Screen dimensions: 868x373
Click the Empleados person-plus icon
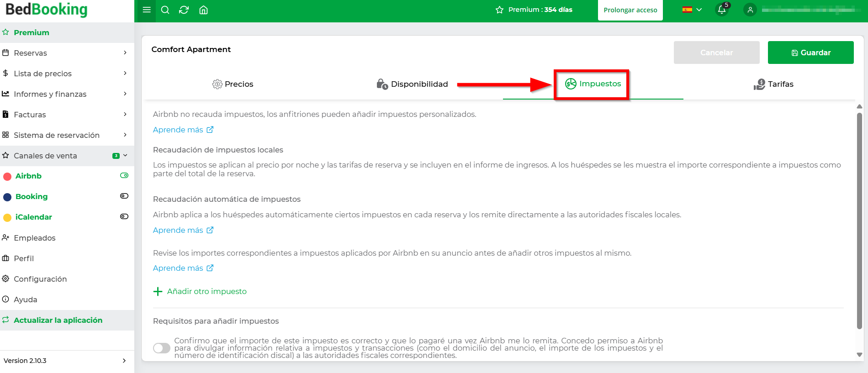pos(5,237)
